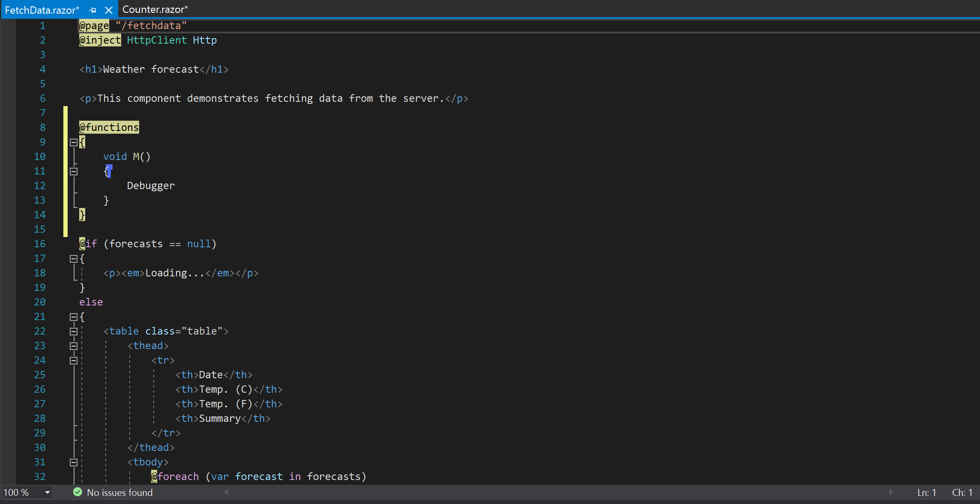Image resolution: width=980 pixels, height=504 pixels.
Task: Click the left arrow of the horizontal scrollbar
Action: pyautogui.click(x=226, y=492)
